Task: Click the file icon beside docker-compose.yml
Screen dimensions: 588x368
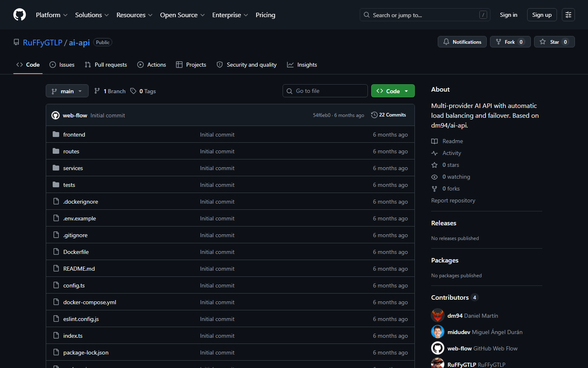Action: (56, 302)
